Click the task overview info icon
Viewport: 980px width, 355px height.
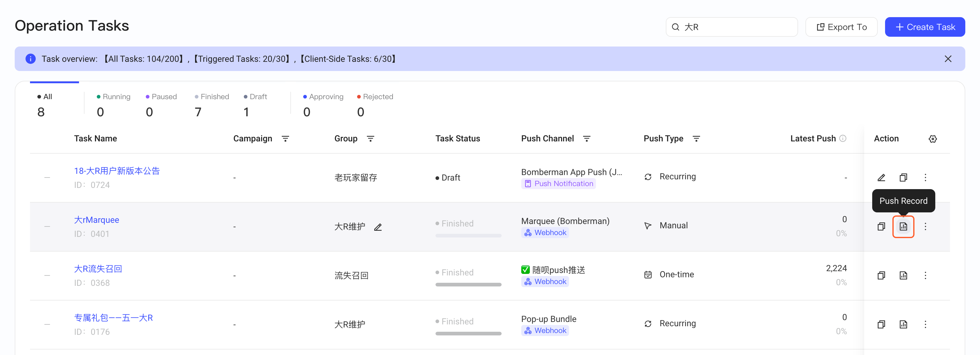pyautogui.click(x=30, y=59)
